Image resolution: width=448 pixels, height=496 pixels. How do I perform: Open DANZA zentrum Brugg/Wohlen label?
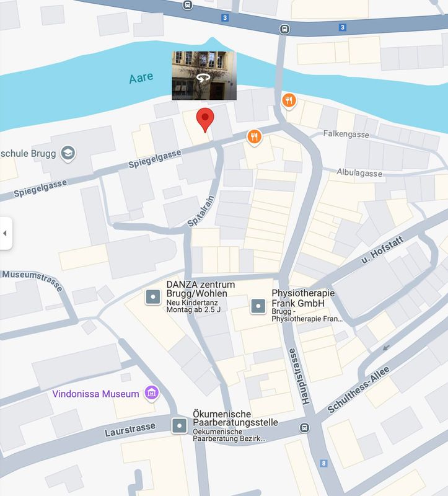(201, 289)
